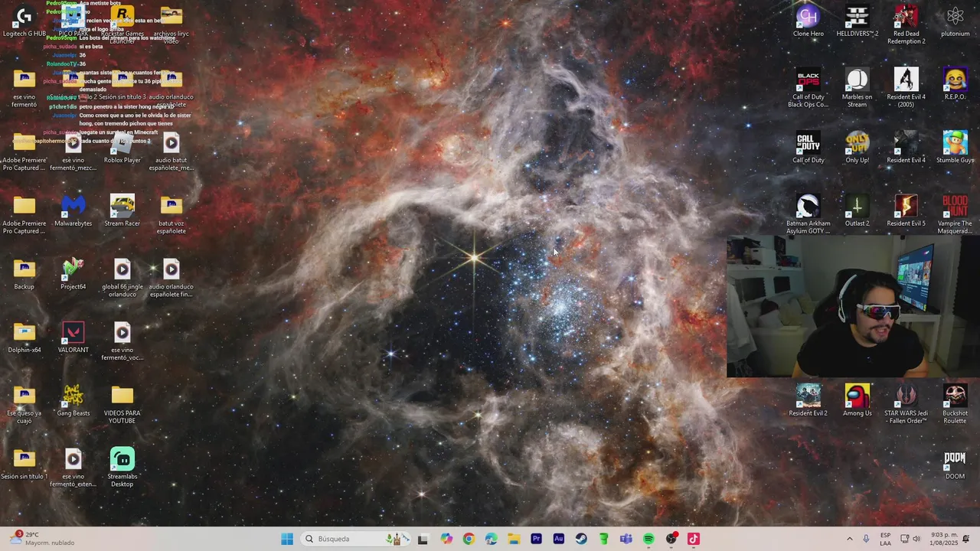Open Task View on the taskbar
The width and height of the screenshot is (980, 551).
tap(423, 539)
